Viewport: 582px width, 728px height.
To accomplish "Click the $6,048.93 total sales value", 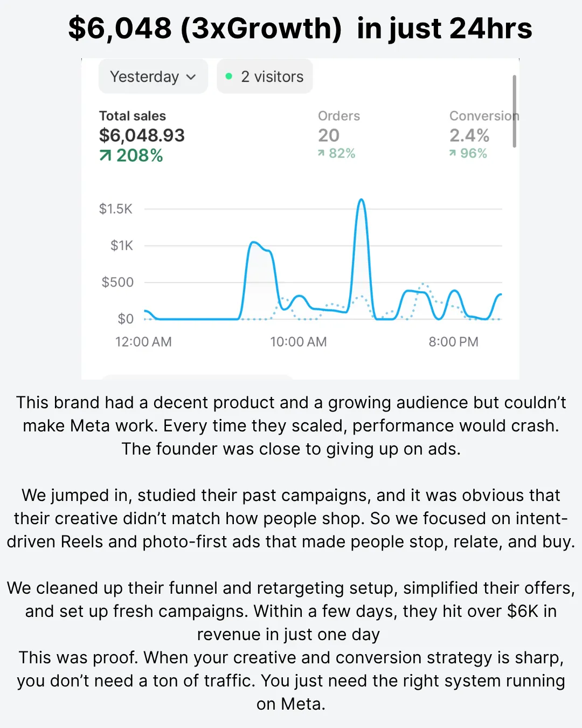I will 142,135.
